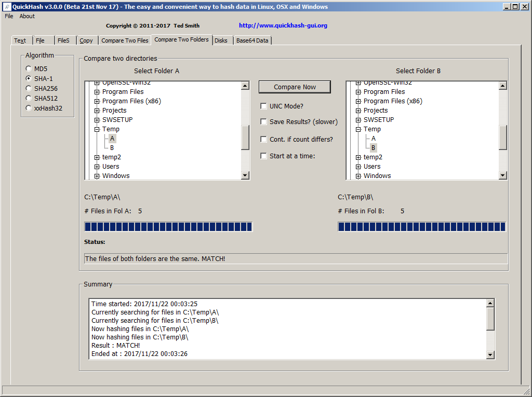Image resolution: width=532 pixels, height=397 pixels.
Task: Open the Base64 Data tab
Action: (x=252, y=40)
